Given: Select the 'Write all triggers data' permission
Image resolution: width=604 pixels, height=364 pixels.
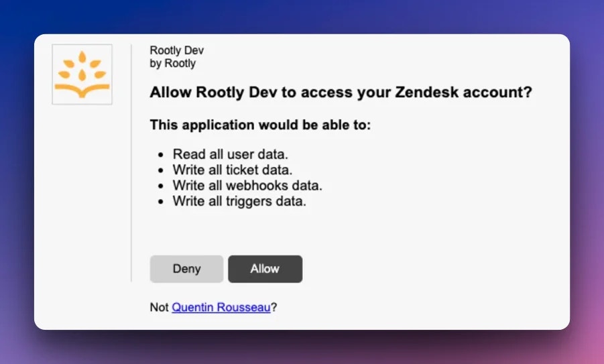Looking at the screenshot, I should click(x=239, y=202).
